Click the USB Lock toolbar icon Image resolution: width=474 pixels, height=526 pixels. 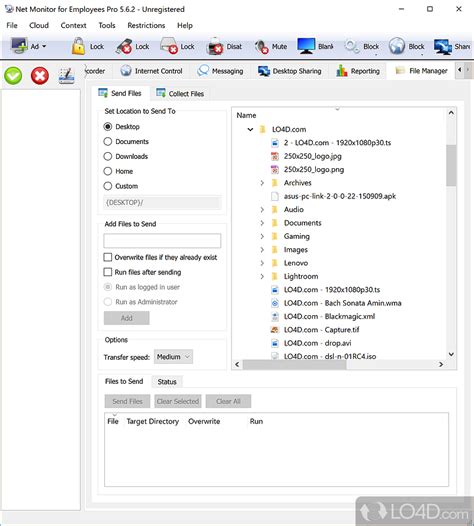pyautogui.click(x=124, y=46)
